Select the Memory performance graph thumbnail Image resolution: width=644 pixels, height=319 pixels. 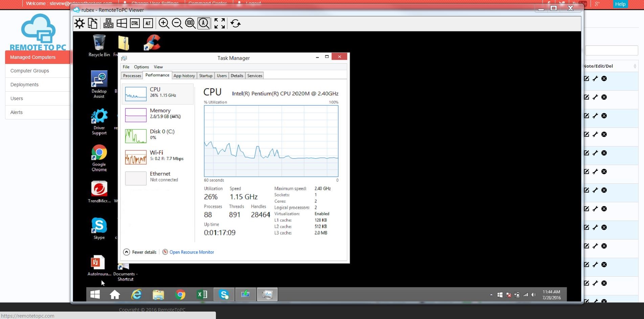click(x=136, y=115)
